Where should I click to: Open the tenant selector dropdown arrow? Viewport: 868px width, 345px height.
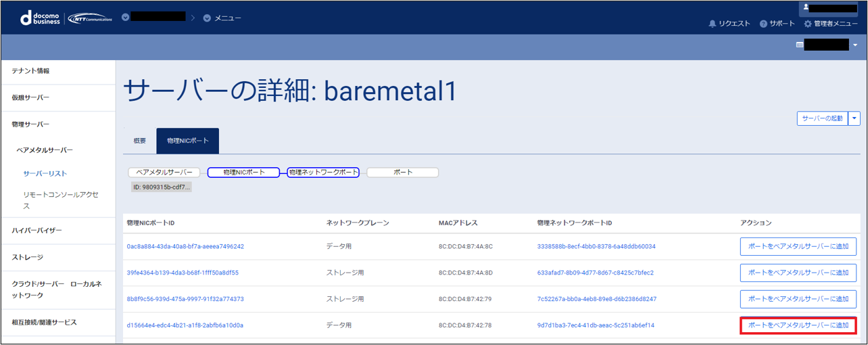click(855, 45)
